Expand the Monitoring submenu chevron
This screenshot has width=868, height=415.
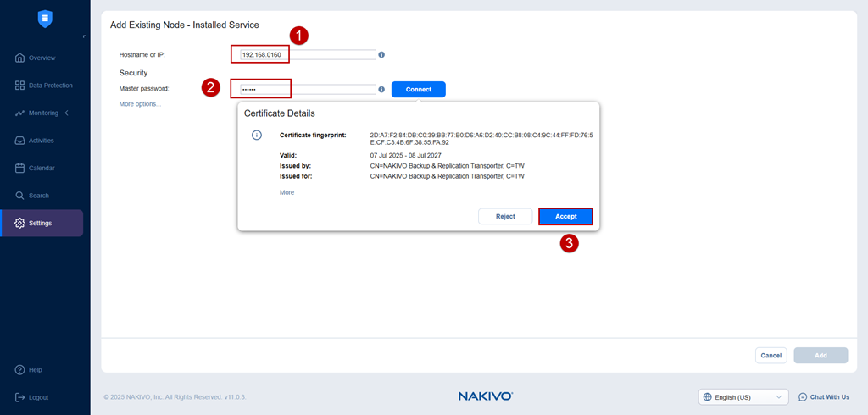point(66,113)
